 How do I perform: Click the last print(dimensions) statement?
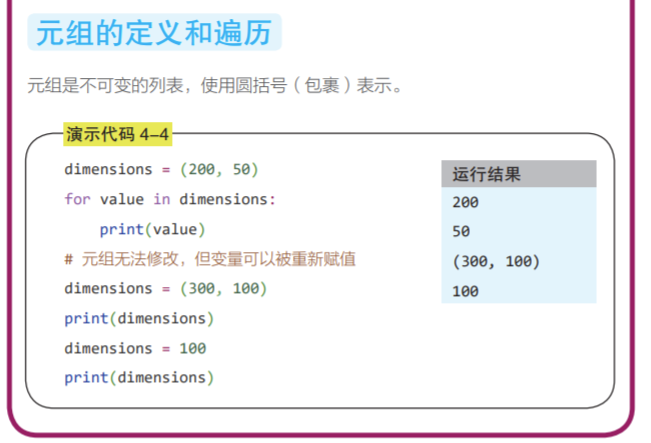[x=139, y=378]
